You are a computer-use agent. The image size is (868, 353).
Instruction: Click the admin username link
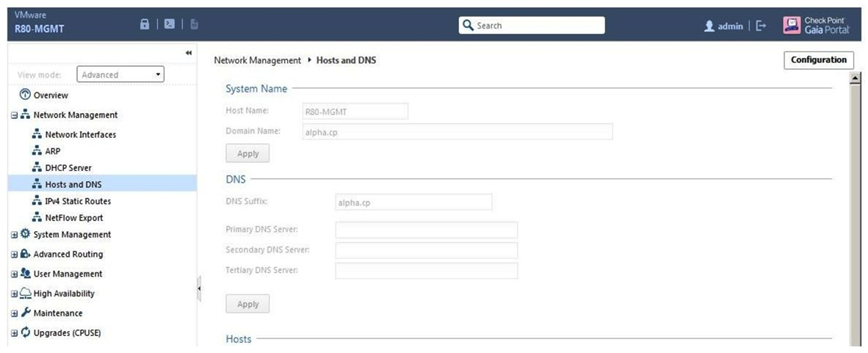point(730,26)
